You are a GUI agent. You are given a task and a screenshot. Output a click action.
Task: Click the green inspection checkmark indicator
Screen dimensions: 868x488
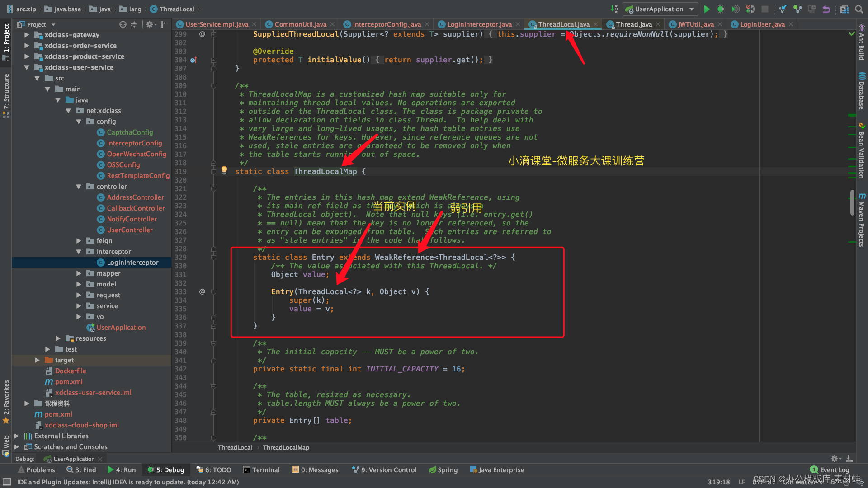pos(852,34)
